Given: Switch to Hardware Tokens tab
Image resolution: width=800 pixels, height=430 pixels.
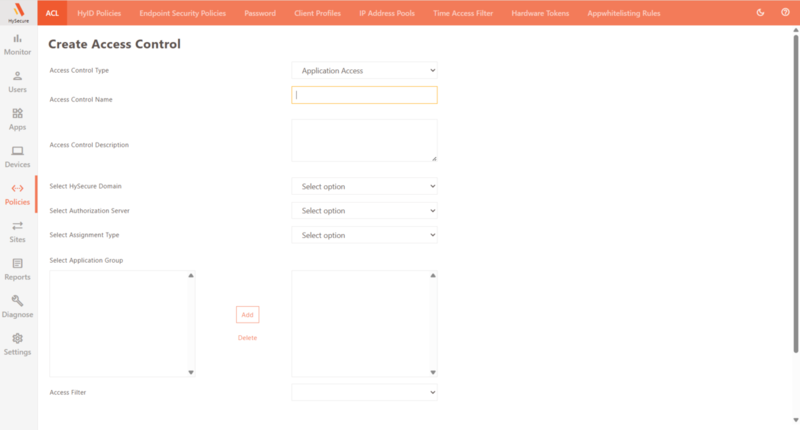Looking at the screenshot, I should coord(540,13).
